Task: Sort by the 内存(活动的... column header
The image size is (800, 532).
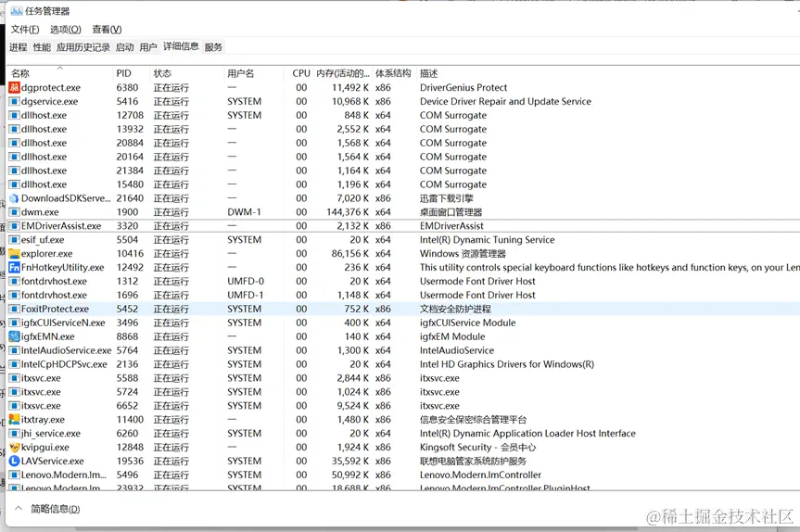Action: click(x=342, y=73)
